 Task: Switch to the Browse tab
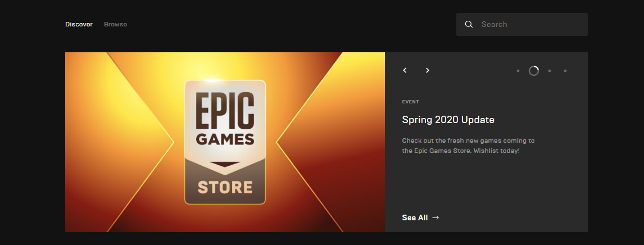pos(115,24)
